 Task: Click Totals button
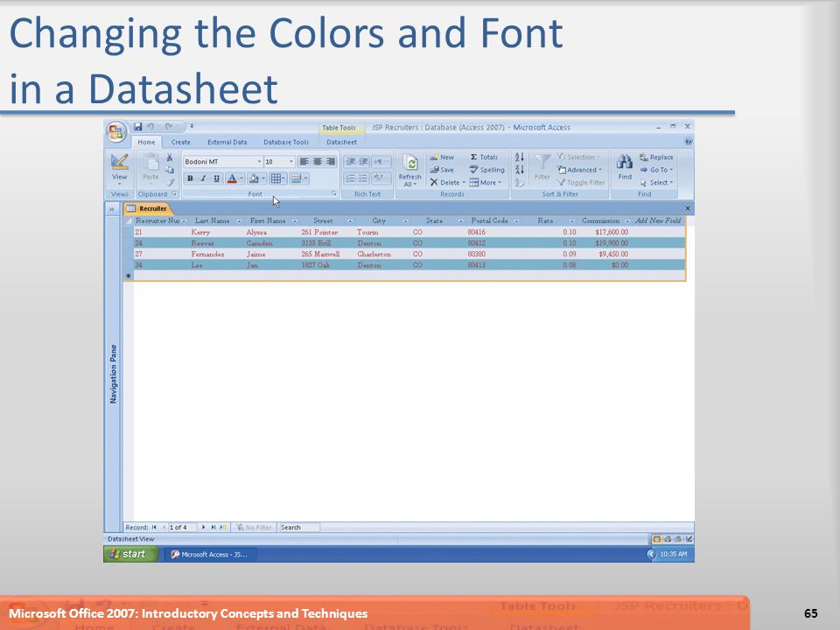pyautogui.click(x=484, y=157)
